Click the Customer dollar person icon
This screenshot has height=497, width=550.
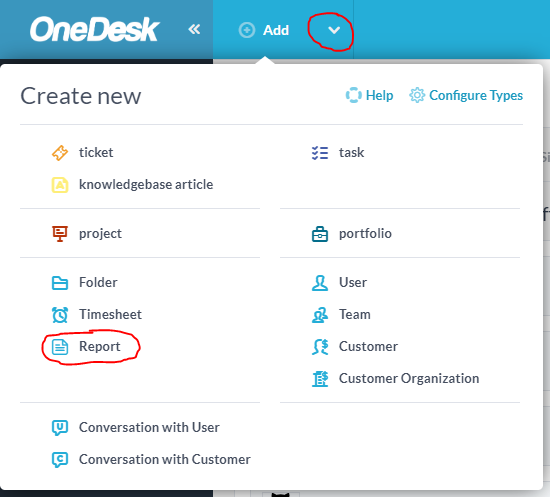(320, 347)
